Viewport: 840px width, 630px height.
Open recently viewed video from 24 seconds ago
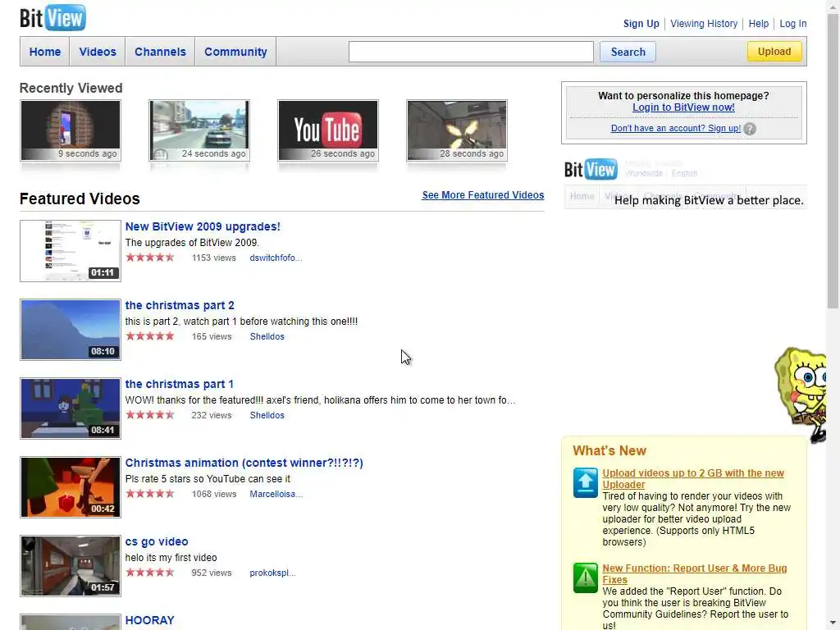click(x=199, y=130)
